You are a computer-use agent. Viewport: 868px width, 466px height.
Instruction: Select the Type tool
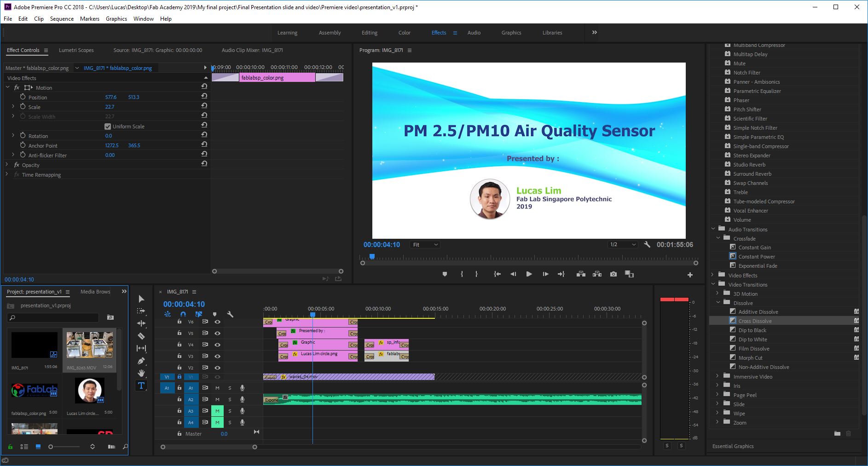click(141, 385)
